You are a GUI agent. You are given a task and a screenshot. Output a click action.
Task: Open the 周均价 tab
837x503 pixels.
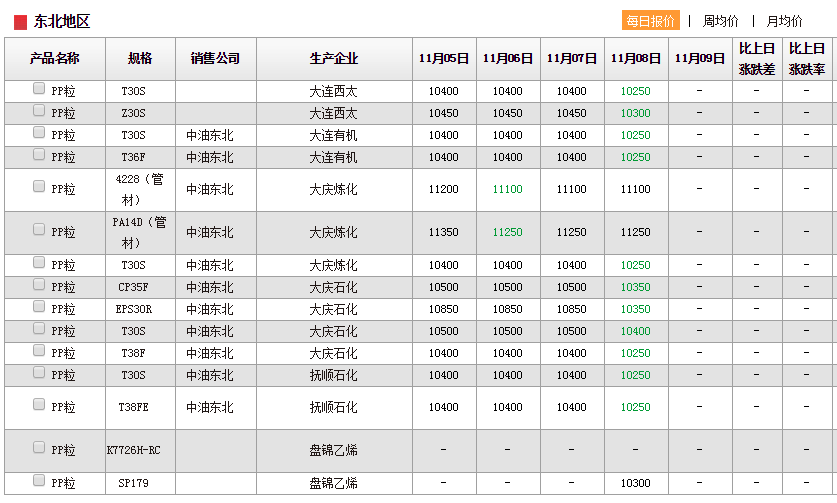click(721, 21)
